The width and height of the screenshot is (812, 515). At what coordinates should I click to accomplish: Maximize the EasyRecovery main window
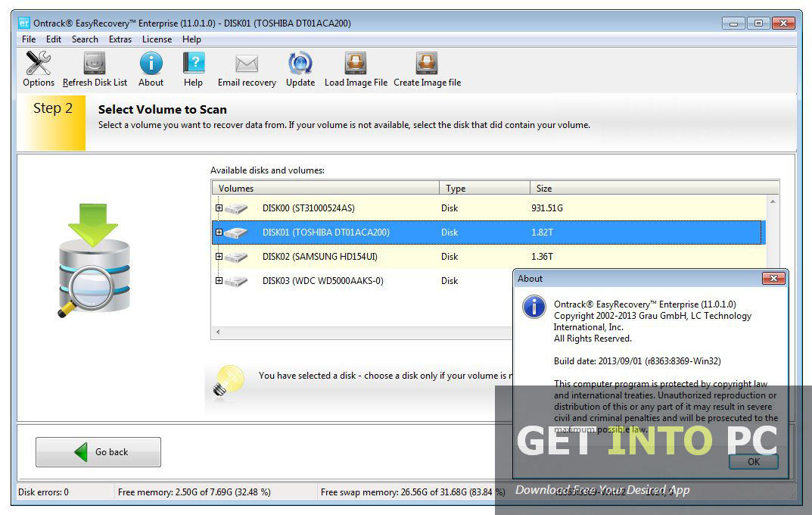point(758,23)
